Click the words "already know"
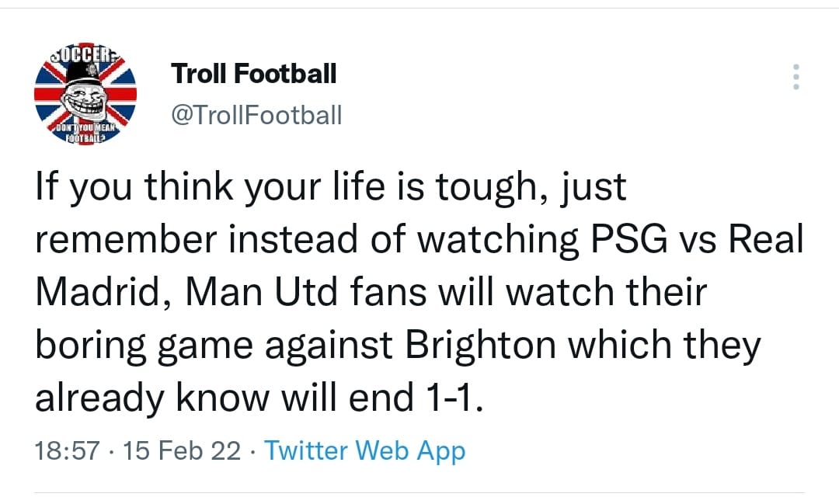Screen dimensions: 839x504 pyautogui.click(x=152, y=398)
